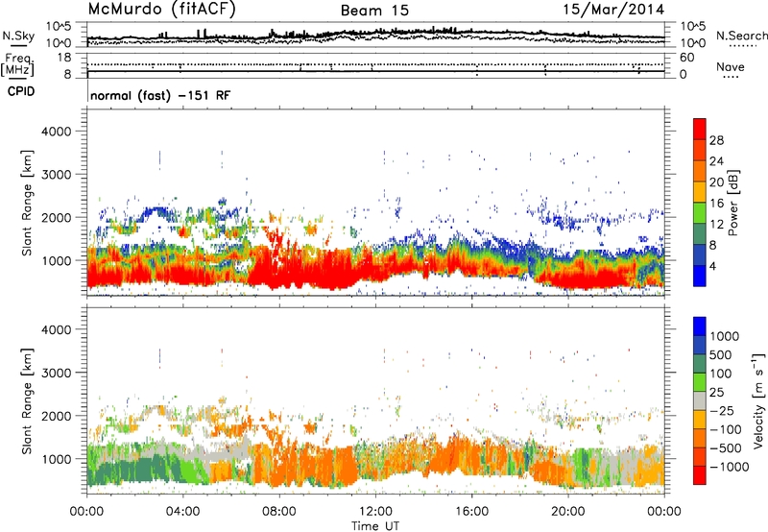Select the top bright blue Velocity colorbar segment

tap(700, 326)
